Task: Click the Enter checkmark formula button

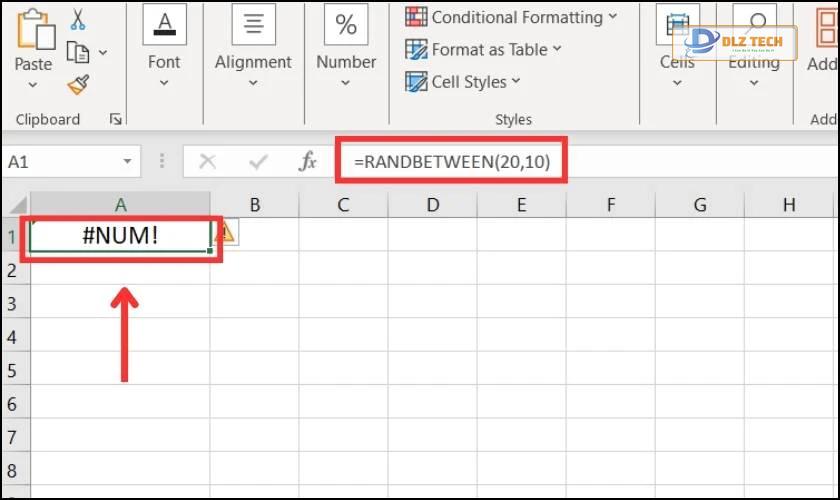Action: [258, 161]
